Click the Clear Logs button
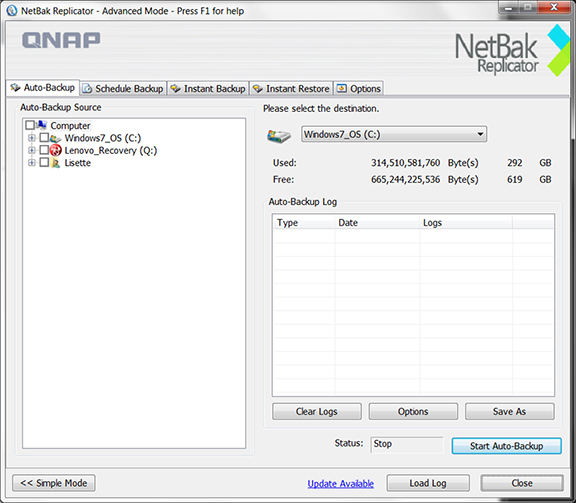 click(317, 412)
